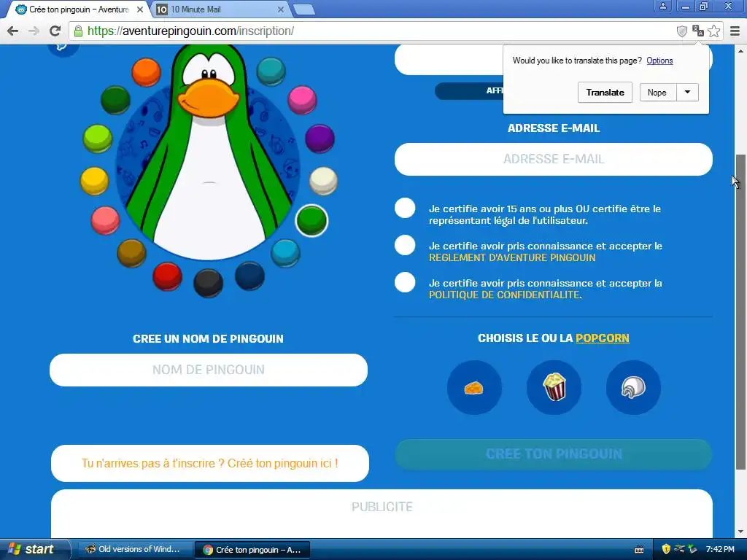Screen dimensions: 747x560
Task: Click the NOM DE PINGOUIN input field
Action: (x=209, y=370)
